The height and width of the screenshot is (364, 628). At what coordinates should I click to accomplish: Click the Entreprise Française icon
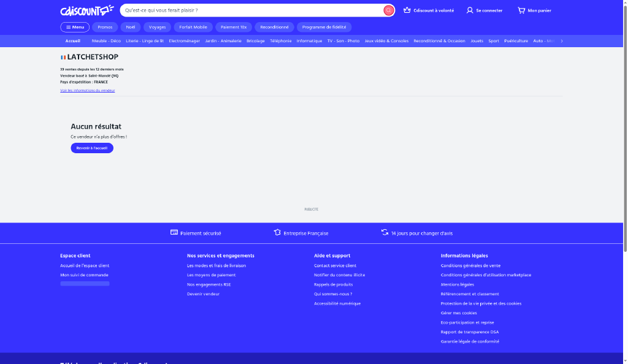(277, 232)
